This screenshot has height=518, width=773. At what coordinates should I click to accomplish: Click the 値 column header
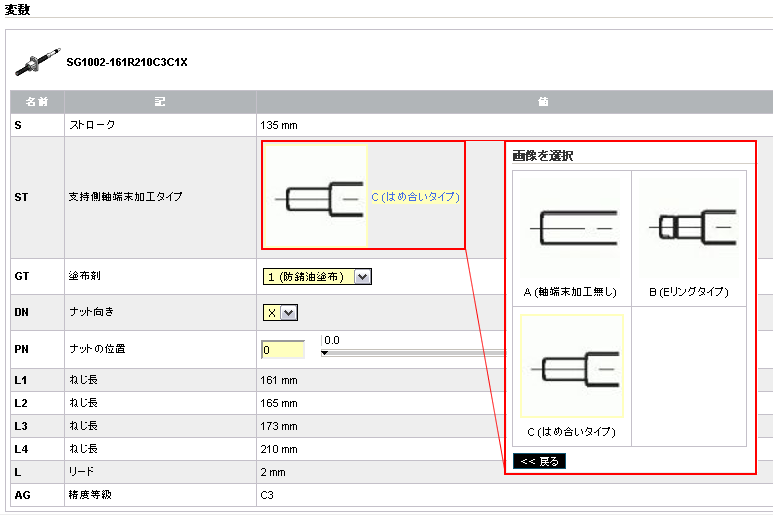pyautogui.click(x=513, y=102)
